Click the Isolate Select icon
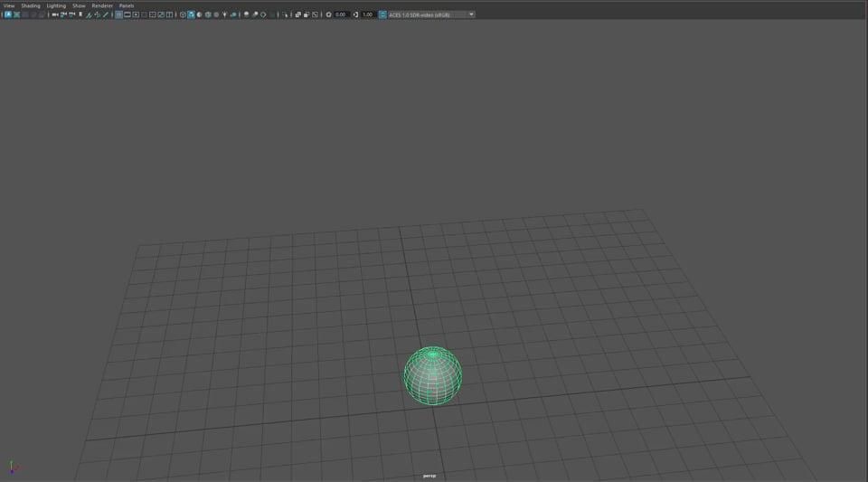This screenshot has width=868, height=482. coord(285,15)
